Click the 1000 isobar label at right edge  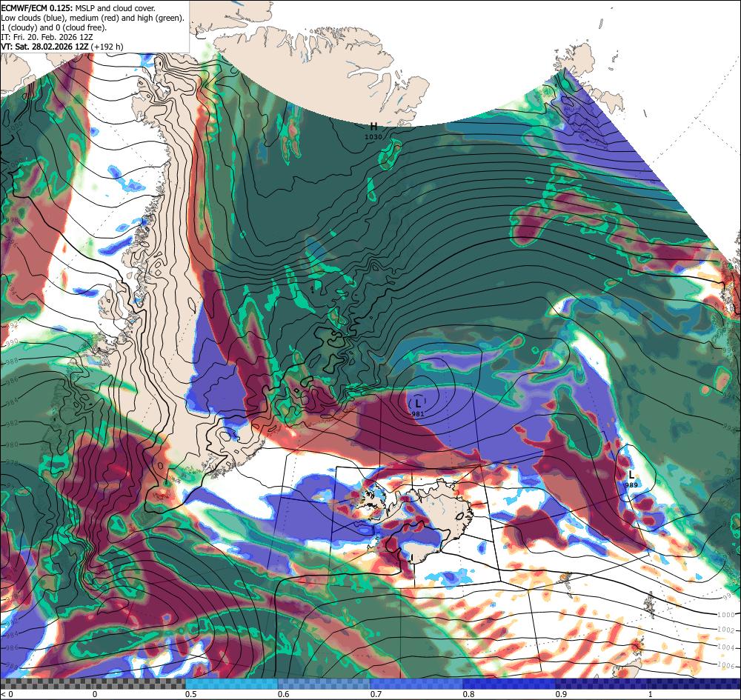[x=726, y=615]
